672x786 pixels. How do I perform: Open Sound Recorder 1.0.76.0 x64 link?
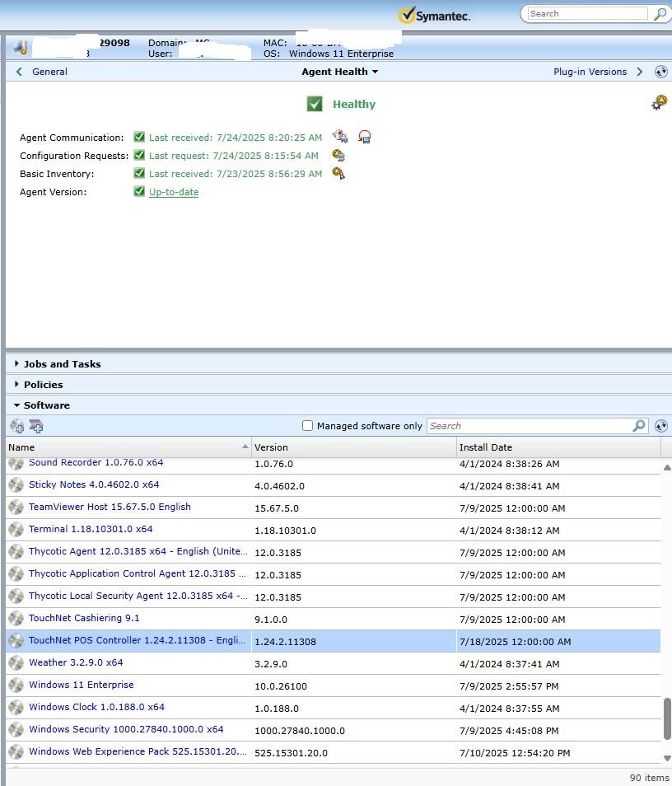click(x=96, y=462)
